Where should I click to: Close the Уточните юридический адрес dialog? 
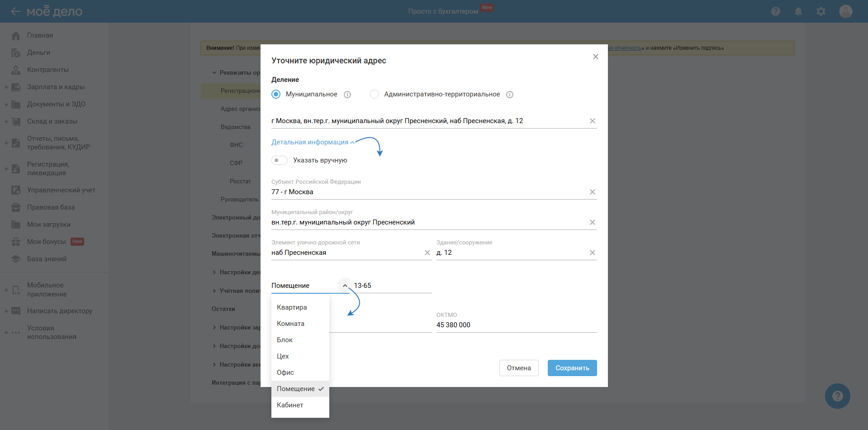tap(596, 57)
